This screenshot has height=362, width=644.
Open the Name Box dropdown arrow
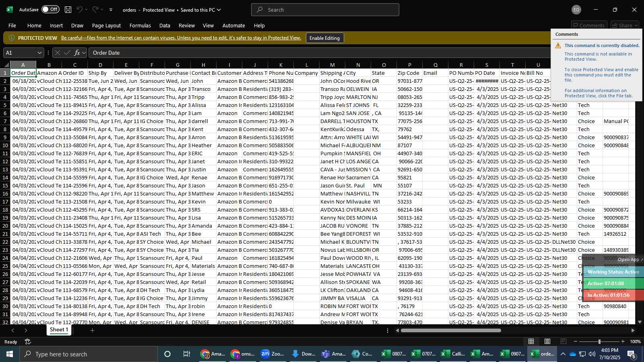click(x=39, y=53)
